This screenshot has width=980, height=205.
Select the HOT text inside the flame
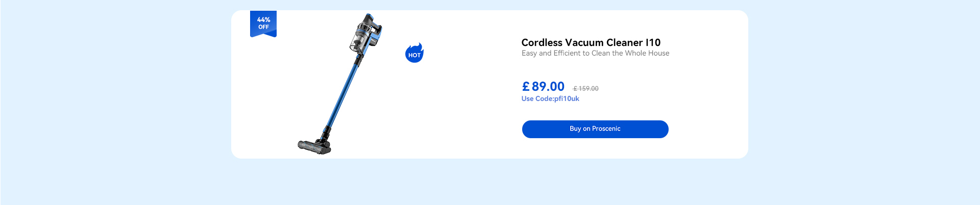click(414, 56)
